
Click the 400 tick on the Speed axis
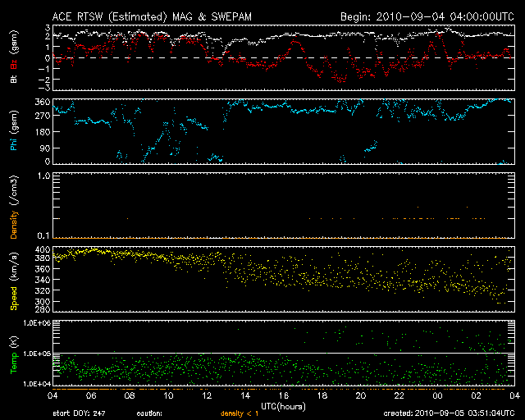point(41,249)
